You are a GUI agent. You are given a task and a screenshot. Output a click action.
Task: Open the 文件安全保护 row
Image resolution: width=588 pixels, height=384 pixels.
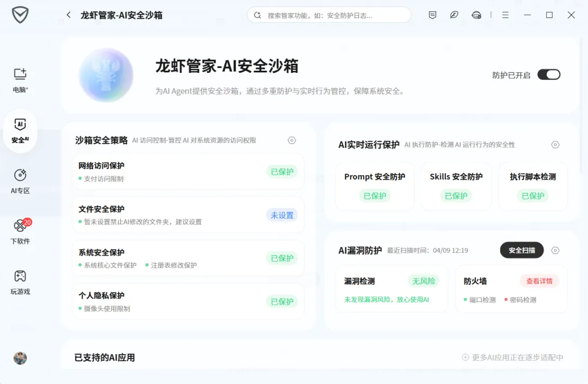(188, 215)
